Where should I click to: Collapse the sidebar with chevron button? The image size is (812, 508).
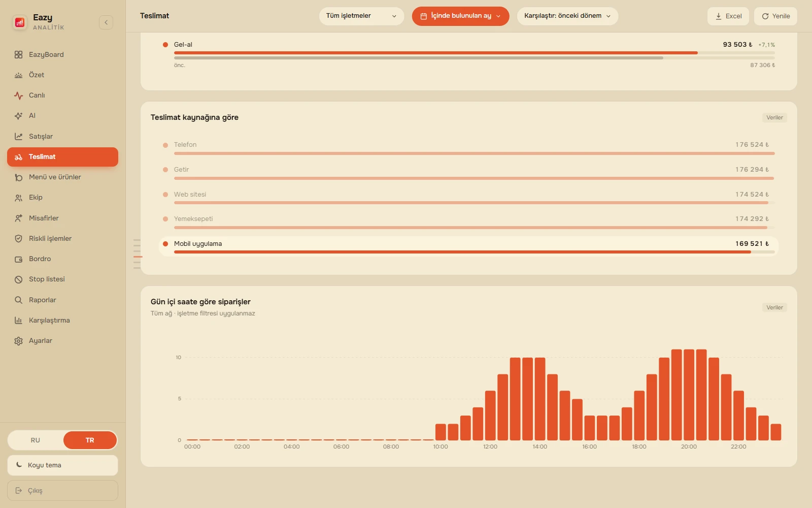[106, 22]
